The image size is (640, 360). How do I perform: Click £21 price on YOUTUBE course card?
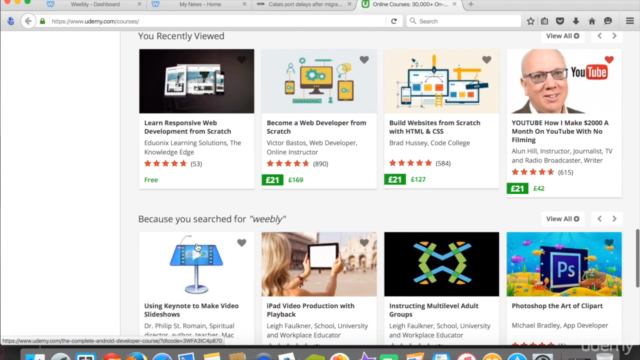[x=517, y=188]
